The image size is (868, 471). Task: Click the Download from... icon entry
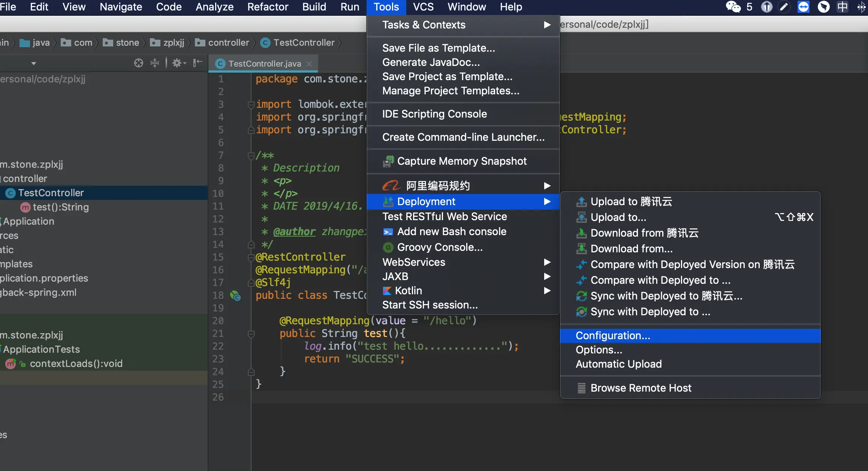[581, 249]
